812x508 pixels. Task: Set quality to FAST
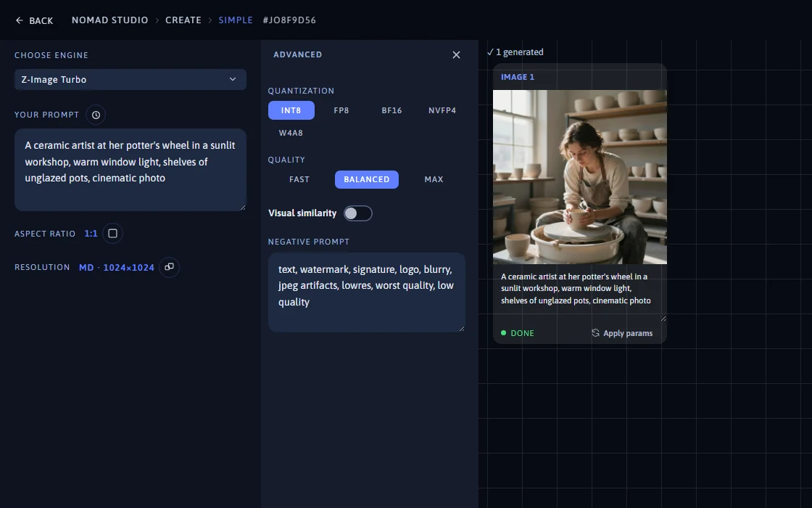pyautogui.click(x=299, y=179)
